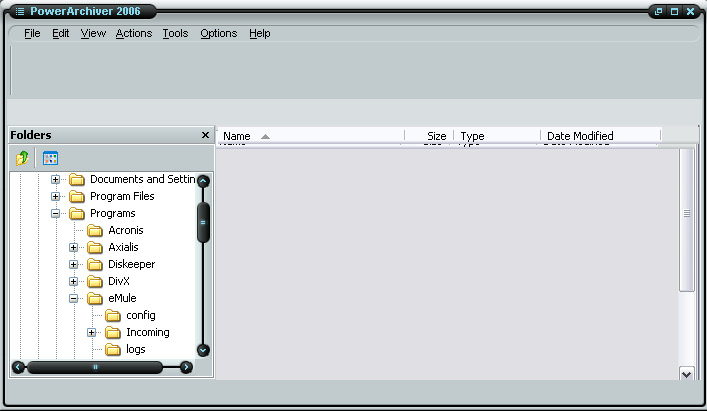707x411 pixels.
Task: Click the Incoming folder icon
Action: (x=113, y=333)
